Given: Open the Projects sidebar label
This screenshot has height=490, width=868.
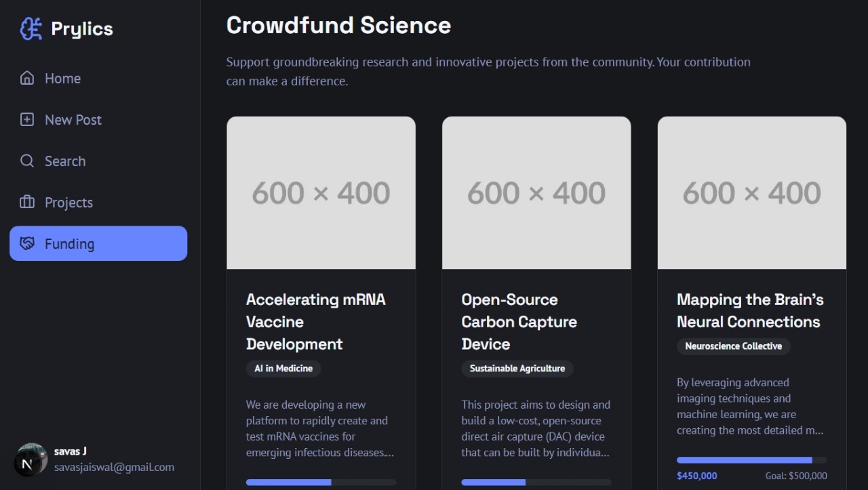Looking at the screenshot, I should 68,203.
